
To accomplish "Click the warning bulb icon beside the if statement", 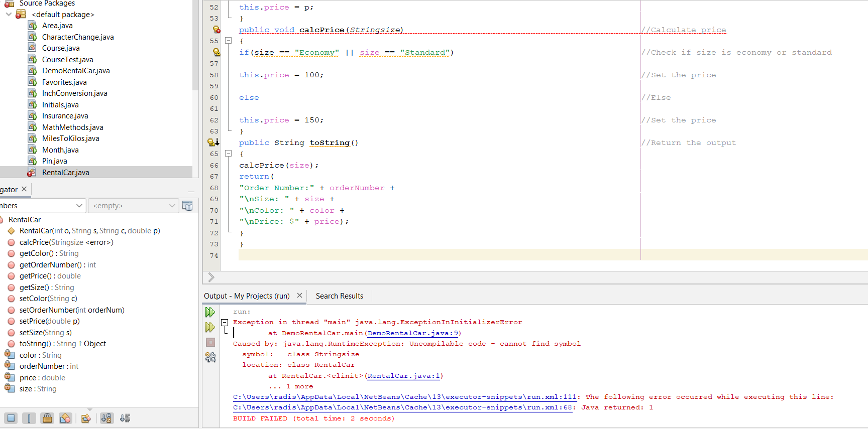I will tap(216, 52).
